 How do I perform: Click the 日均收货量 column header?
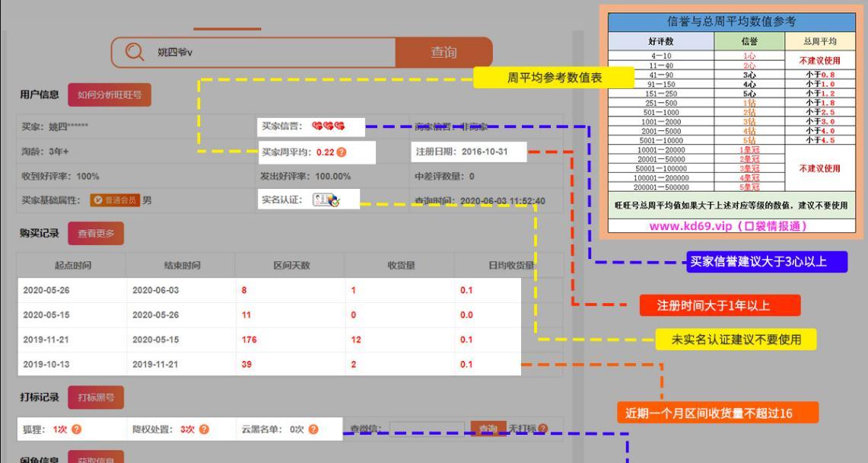[511, 265]
